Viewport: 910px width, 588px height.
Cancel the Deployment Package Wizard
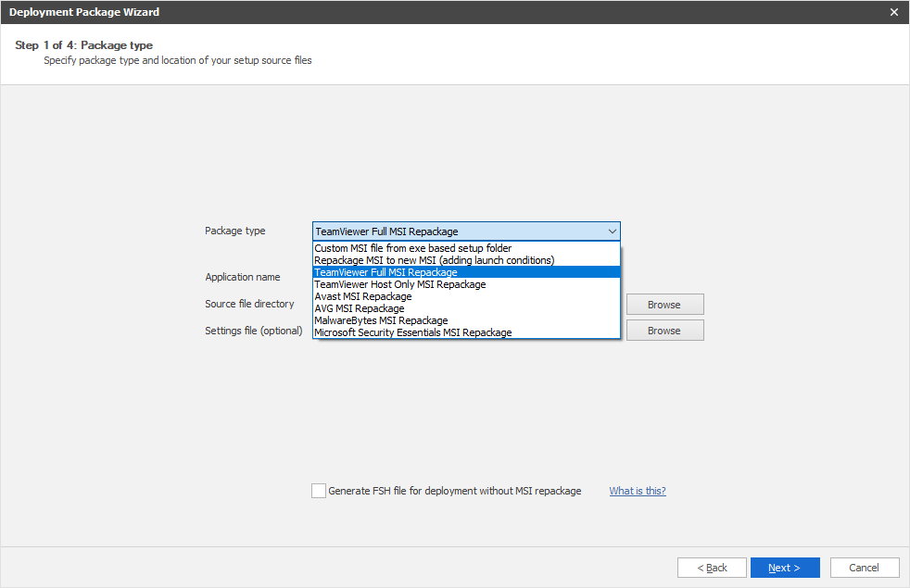(865, 568)
